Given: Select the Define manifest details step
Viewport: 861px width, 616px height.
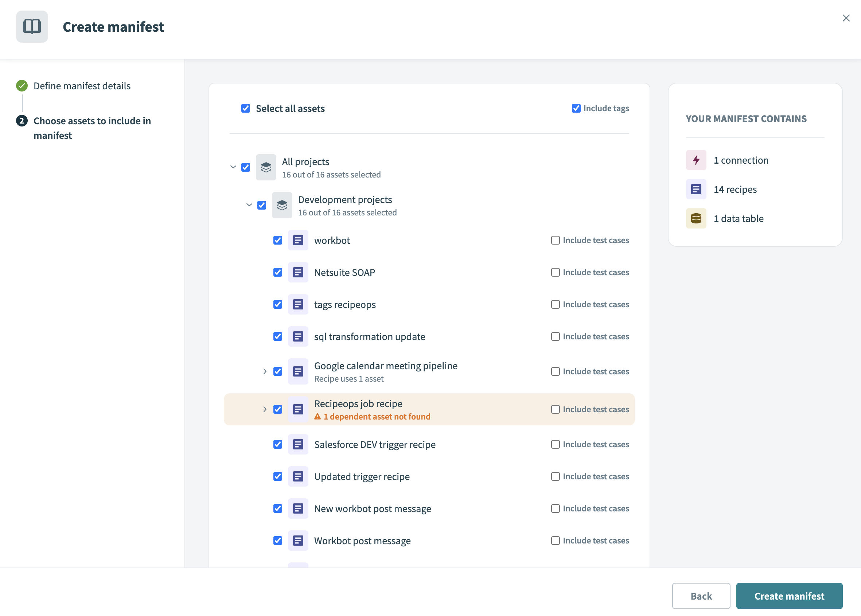Looking at the screenshot, I should tap(82, 86).
